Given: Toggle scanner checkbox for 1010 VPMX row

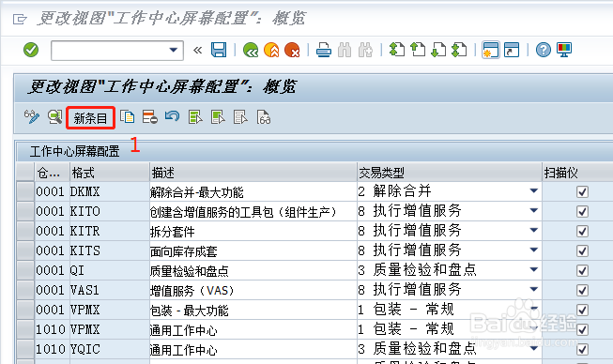Looking at the screenshot, I should pyautogui.click(x=582, y=329).
